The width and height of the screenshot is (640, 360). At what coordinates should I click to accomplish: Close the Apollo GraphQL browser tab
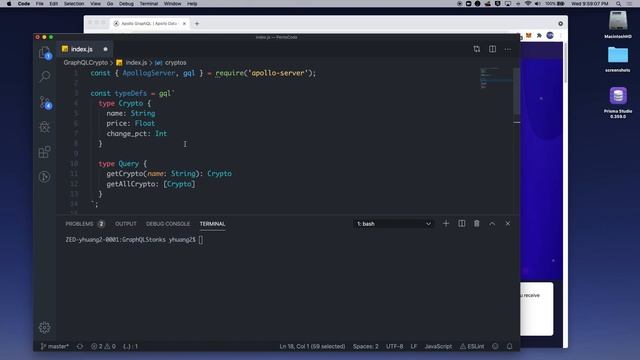point(184,24)
